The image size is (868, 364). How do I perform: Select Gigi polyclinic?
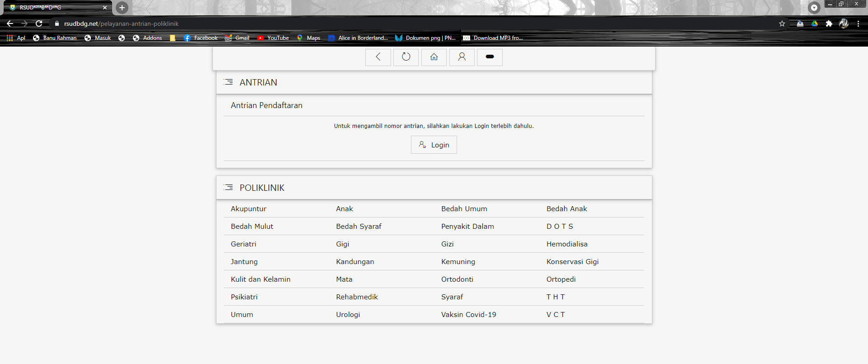(343, 244)
